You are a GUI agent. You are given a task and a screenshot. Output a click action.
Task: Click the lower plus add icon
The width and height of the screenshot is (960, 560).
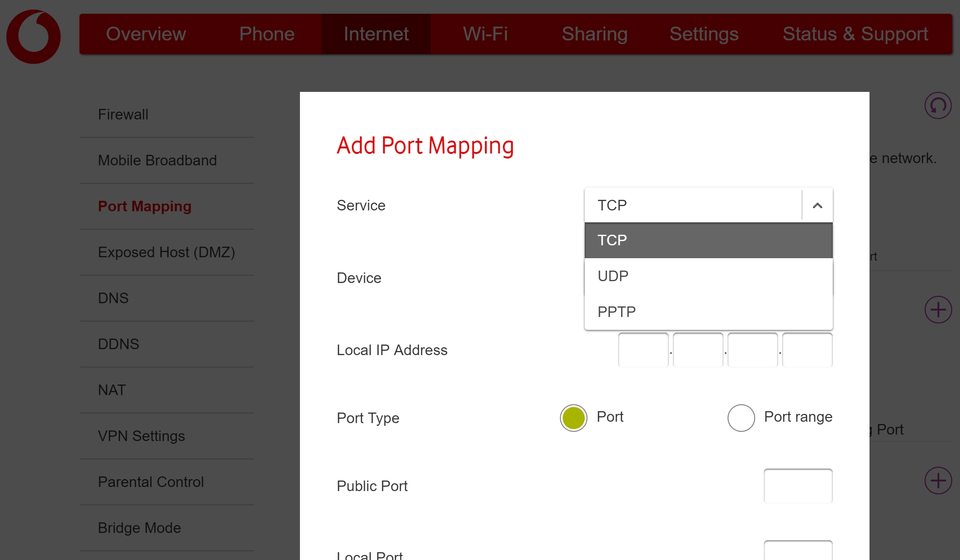938,481
